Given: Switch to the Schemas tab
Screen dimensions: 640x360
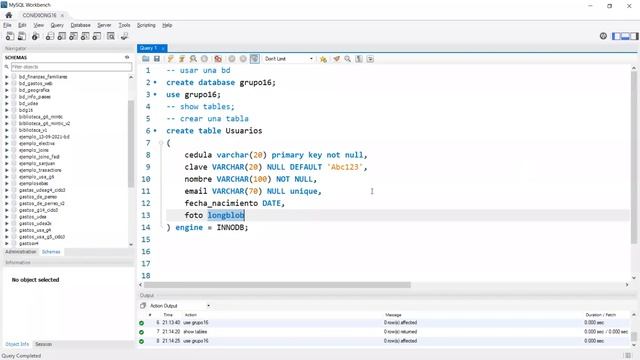Looking at the screenshot, I should [x=51, y=252].
